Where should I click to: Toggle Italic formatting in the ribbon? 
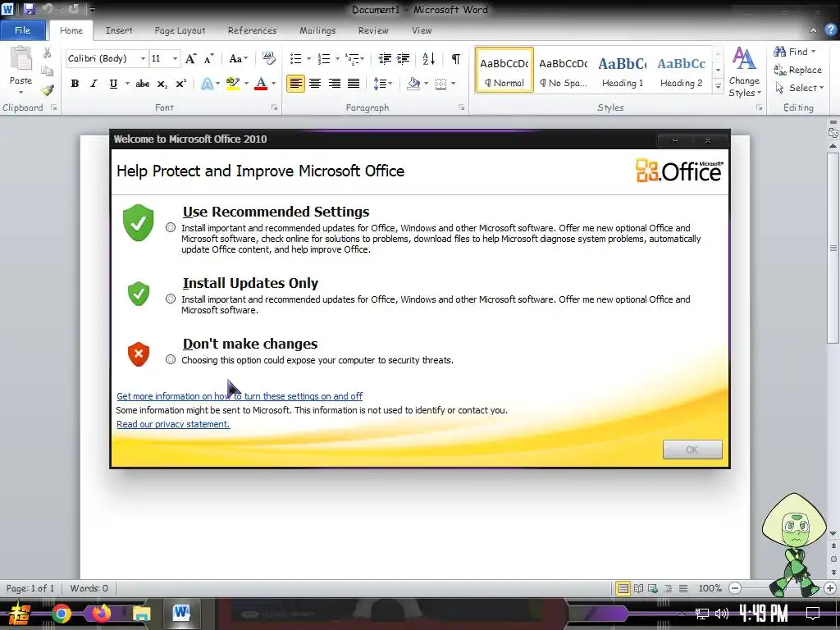tap(94, 84)
